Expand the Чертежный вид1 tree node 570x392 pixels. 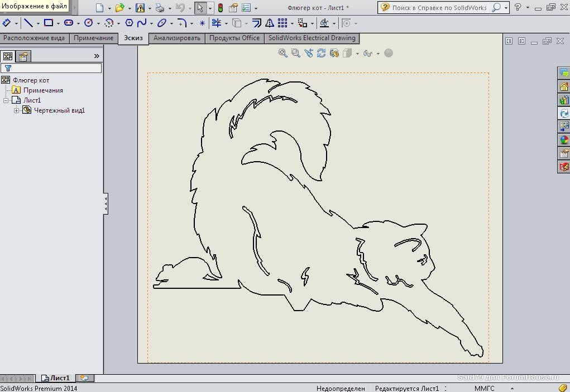click(x=17, y=110)
